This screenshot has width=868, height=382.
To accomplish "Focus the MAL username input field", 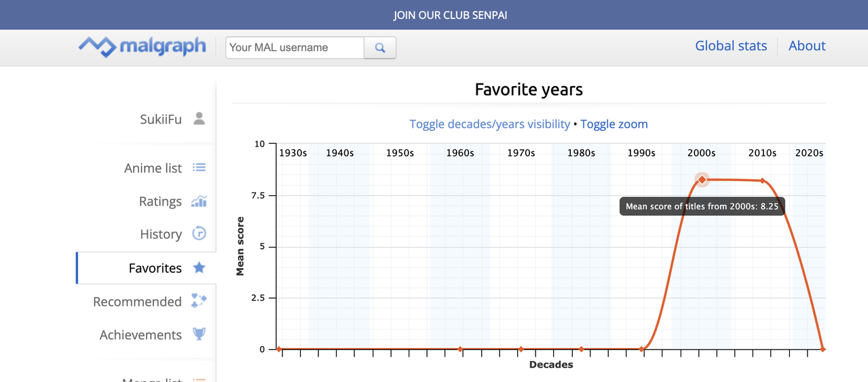I will (x=295, y=47).
